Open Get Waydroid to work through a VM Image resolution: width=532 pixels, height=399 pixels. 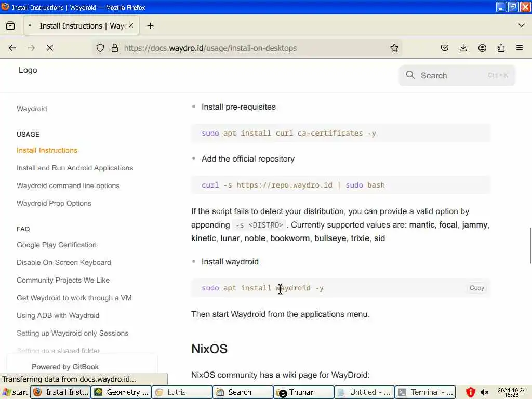tap(74, 298)
